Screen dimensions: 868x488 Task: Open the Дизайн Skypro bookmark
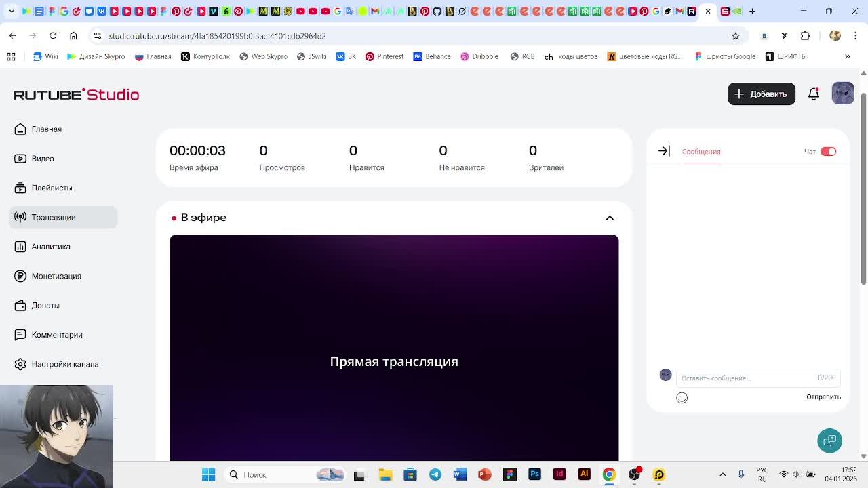96,56
